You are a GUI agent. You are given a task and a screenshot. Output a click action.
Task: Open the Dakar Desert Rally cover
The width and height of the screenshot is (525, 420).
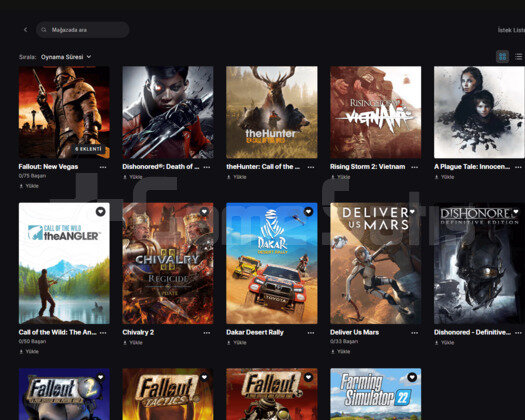tap(272, 263)
